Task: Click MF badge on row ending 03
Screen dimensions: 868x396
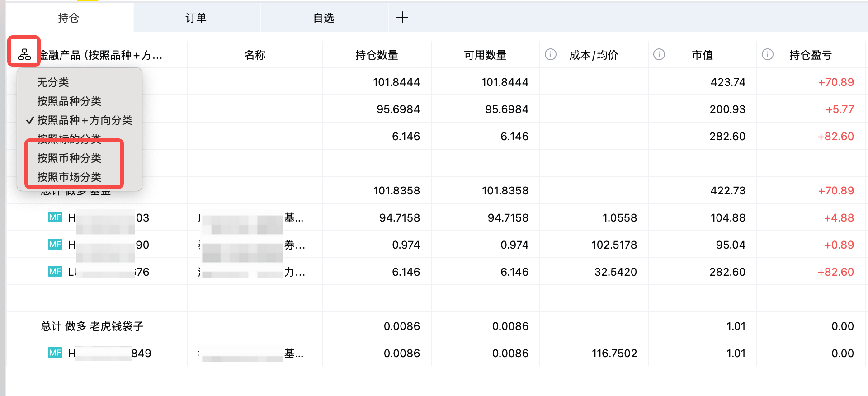Action: pyautogui.click(x=55, y=217)
